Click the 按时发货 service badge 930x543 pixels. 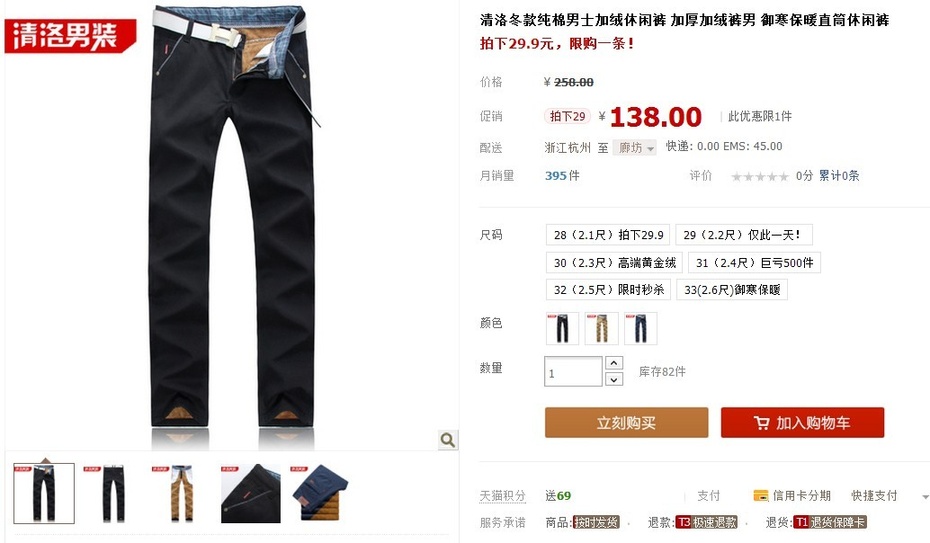[x=596, y=522]
